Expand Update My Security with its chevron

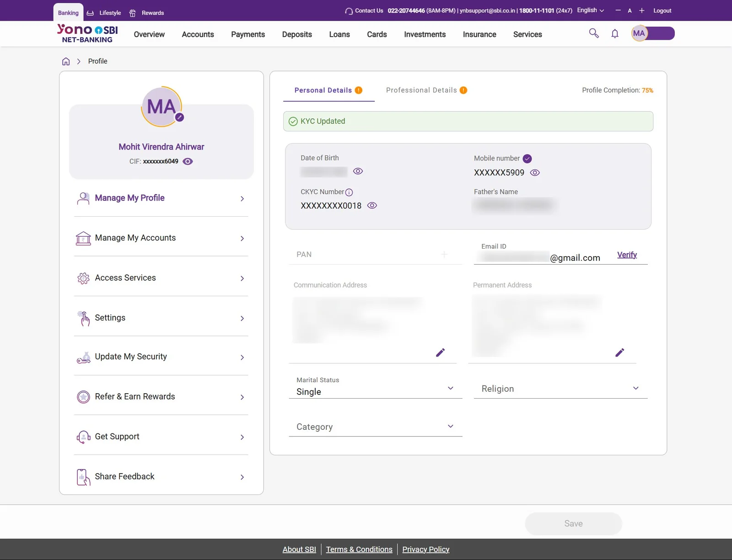tap(242, 357)
